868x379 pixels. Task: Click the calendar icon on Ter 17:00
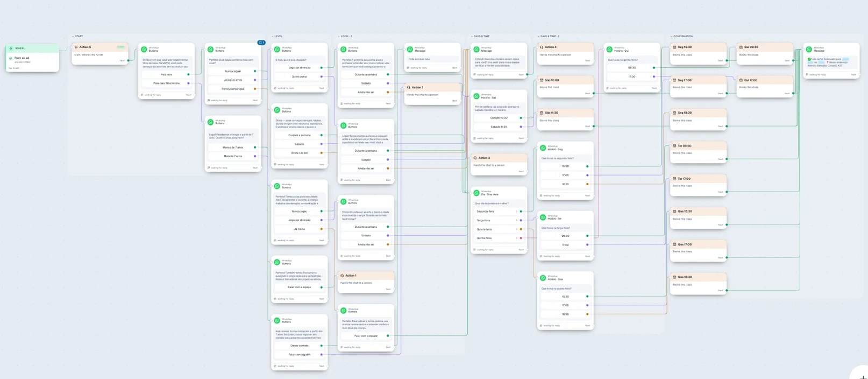(674, 179)
